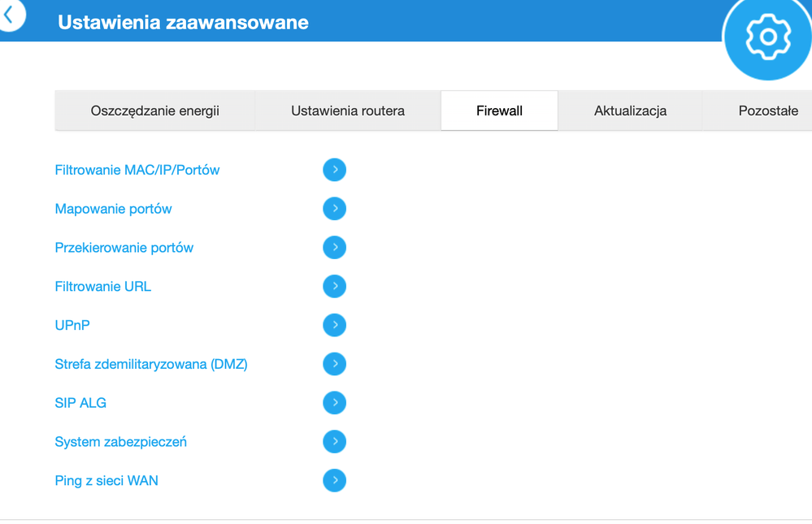
Task: Select the Oszczędzanie energii tab
Action: 154,110
